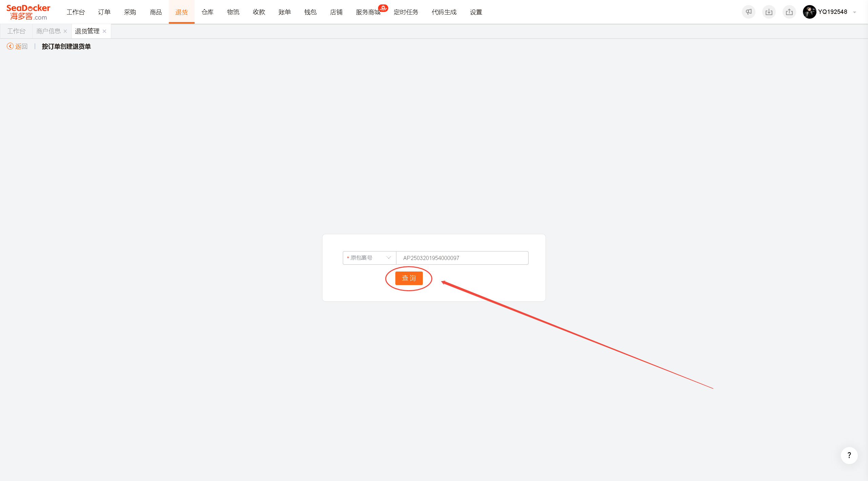Viewport: 868px width, 481px height.
Task: Click the SeaDocker logo
Action: (28, 12)
